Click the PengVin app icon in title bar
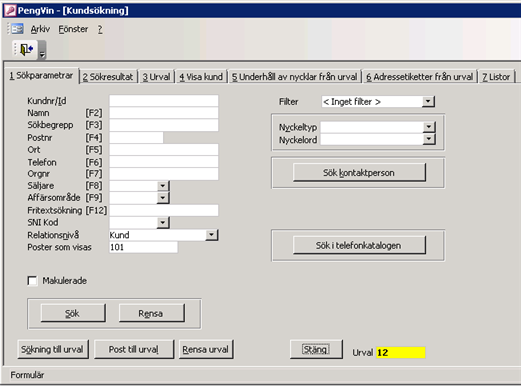The height and width of the screenshot is (386, 521). 10,10
